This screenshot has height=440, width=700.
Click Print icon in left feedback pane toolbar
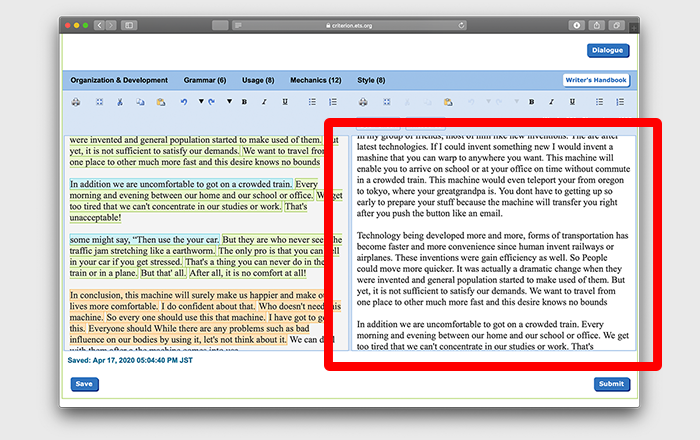(x=76, y=102)
